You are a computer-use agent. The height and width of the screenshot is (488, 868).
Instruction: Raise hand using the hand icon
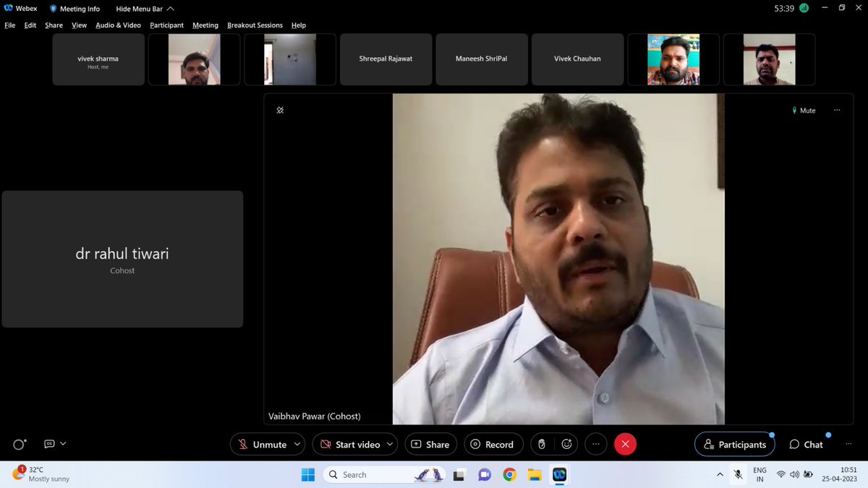pyautogui.click(x=542, y=445)
